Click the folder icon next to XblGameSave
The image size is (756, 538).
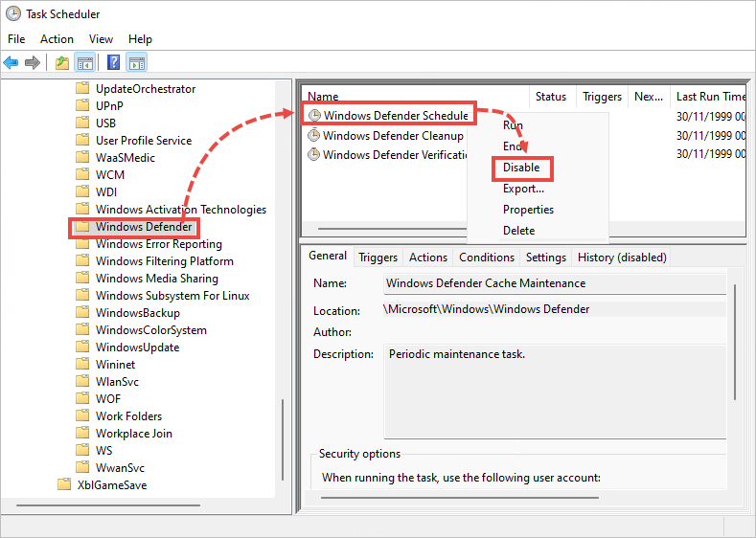[x=64, y=484]
